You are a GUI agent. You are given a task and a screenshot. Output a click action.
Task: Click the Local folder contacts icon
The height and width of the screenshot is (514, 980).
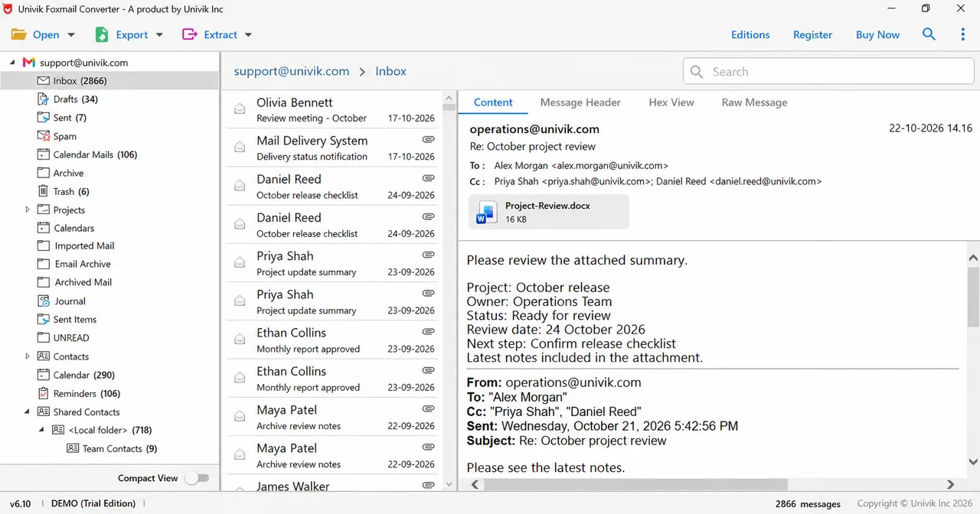pyautogui.click(x=58, y=430)
